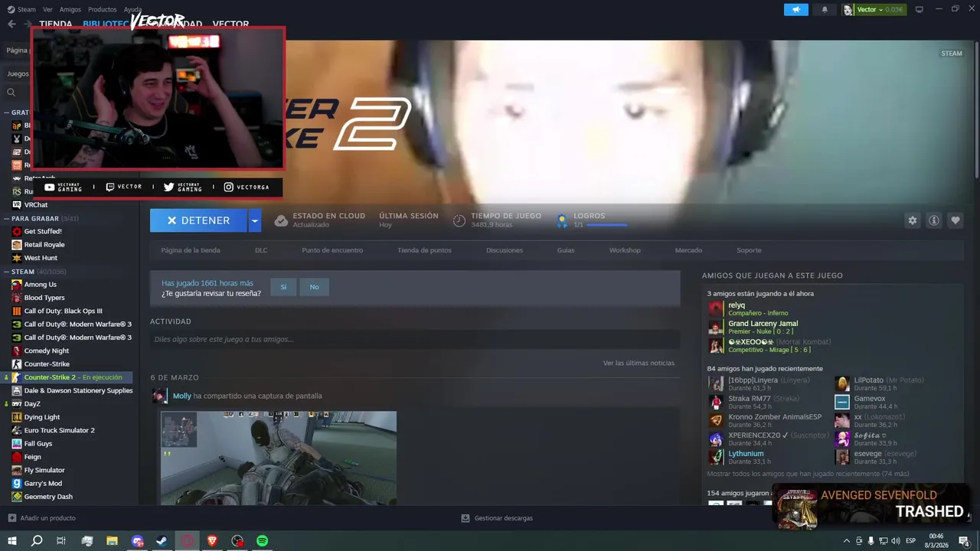Select Call of Duty: Black Ops III
980x551 pixels.
[x=63, y=311]
